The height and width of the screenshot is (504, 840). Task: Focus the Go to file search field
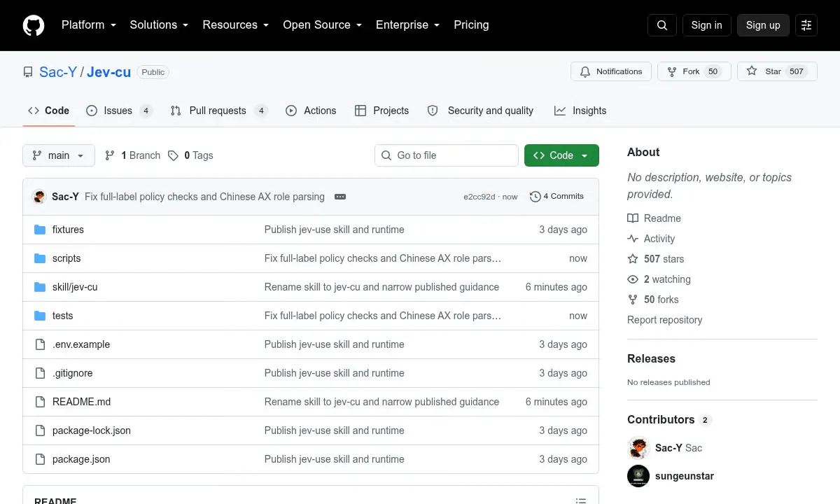pyautogui.click(x=447, y=155)
